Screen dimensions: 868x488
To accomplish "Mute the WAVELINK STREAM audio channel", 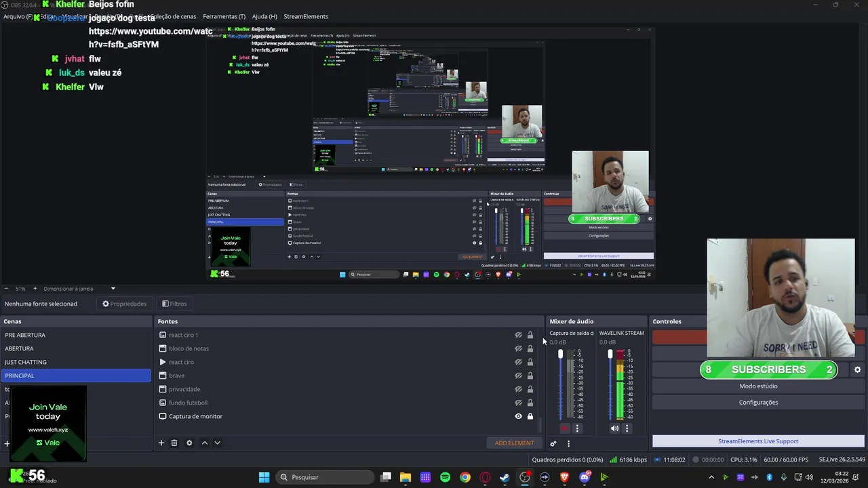I will click(614, 428).
